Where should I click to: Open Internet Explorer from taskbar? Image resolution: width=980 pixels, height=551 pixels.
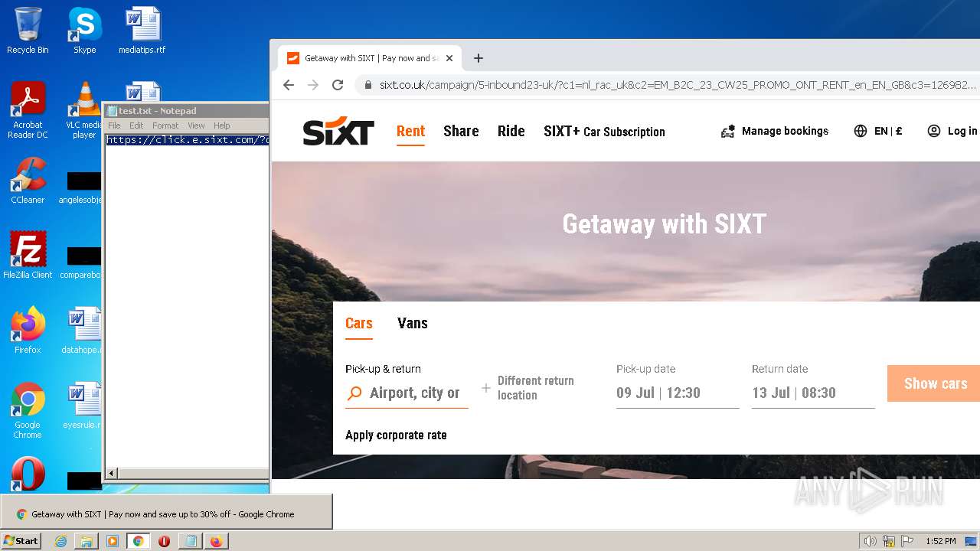click(60, 541)
